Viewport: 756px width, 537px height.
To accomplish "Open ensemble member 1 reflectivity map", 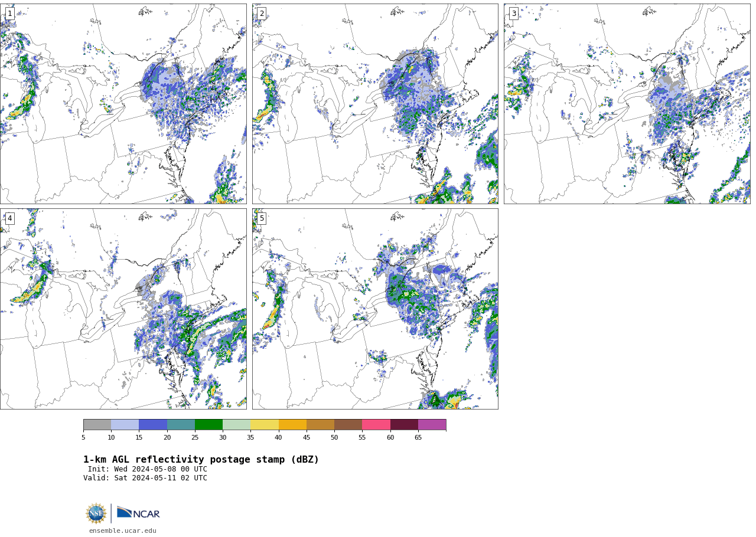I will pyautogui.click(x=123, y=104).
